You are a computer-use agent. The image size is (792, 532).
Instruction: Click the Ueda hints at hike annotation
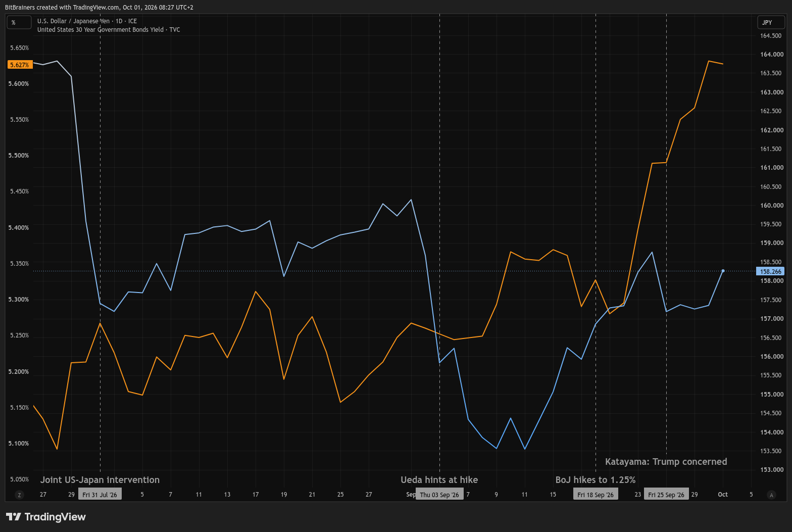coord(439,480)
